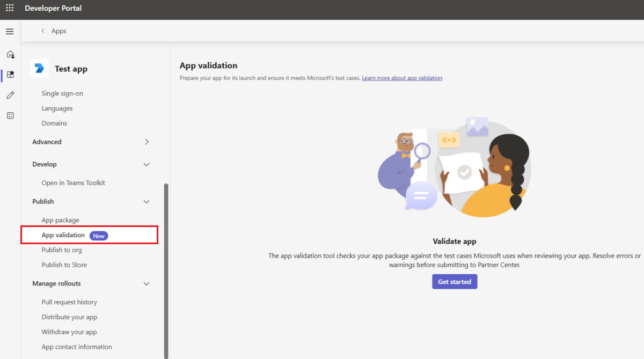This screenshot has width=644, height=359.
Task: Click the Advanced section heading
Action: tap(47, 142)
